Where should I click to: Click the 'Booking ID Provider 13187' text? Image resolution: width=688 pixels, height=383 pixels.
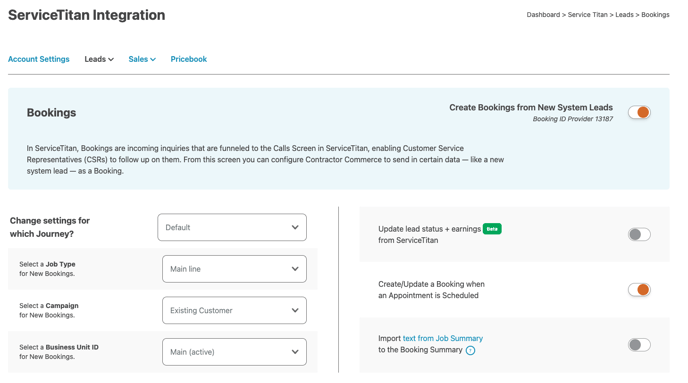click(x=573, y=119)
